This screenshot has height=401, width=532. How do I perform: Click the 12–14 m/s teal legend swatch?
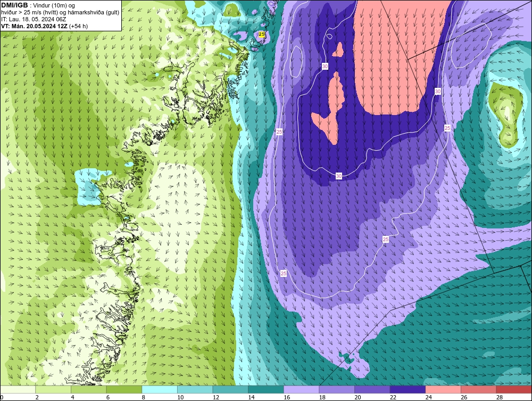pos(230,389)
